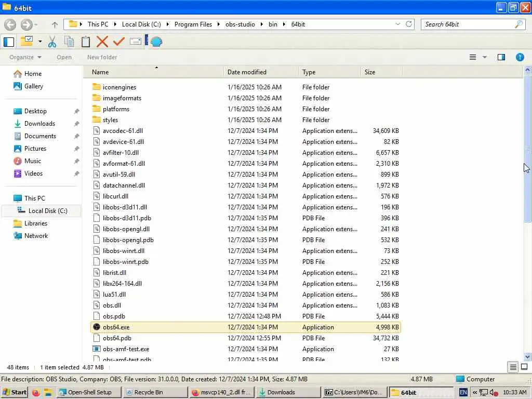Click the New folder button

point(102,57)
